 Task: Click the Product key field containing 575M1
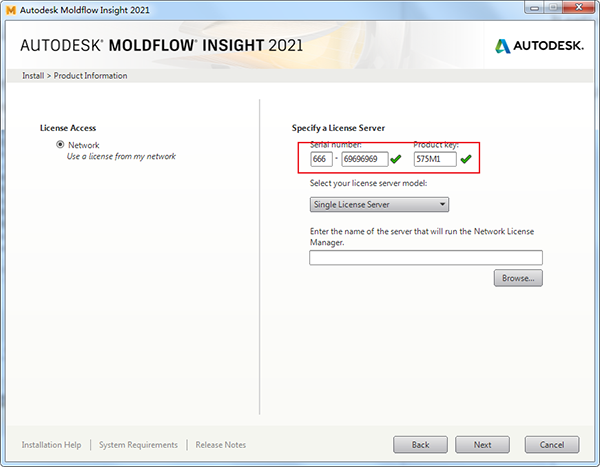tap(435, 159)
